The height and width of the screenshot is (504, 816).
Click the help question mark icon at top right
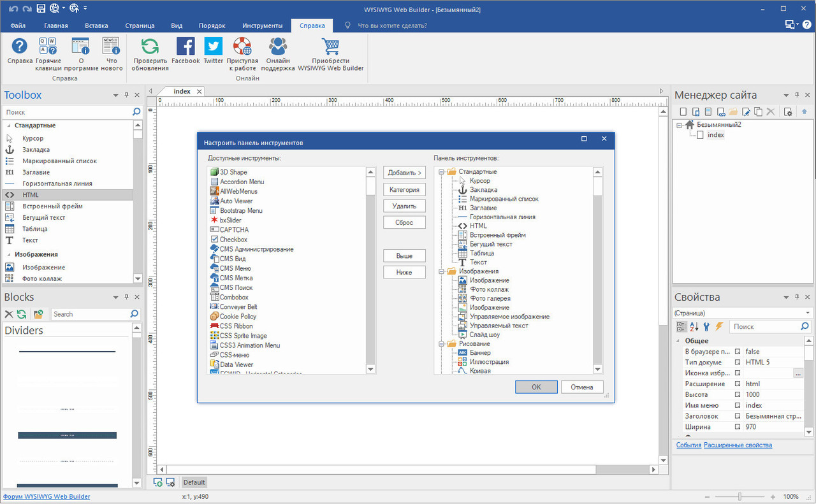pos(806,25)
